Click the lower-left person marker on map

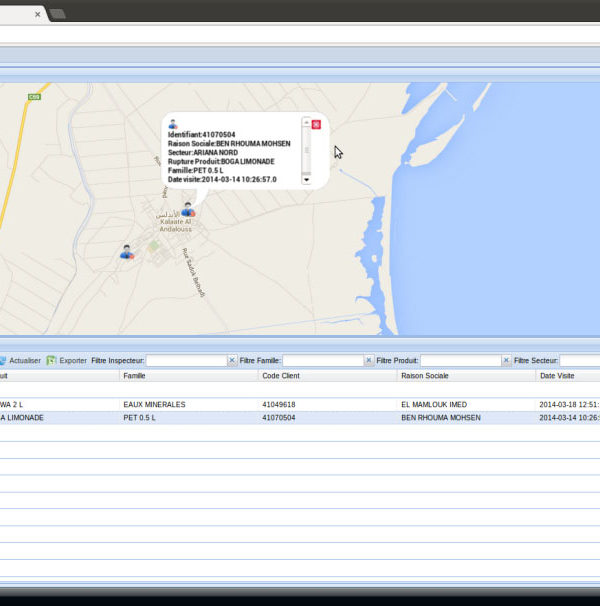coord(127,252)
